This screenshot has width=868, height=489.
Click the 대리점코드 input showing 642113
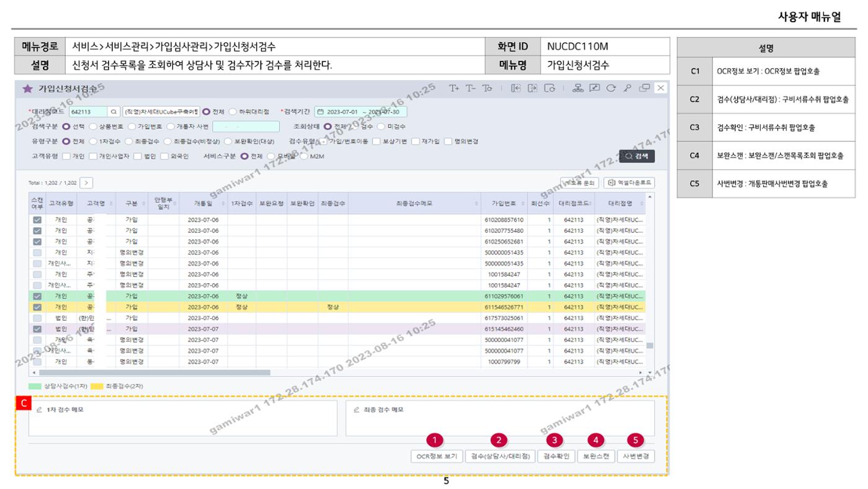89,112
